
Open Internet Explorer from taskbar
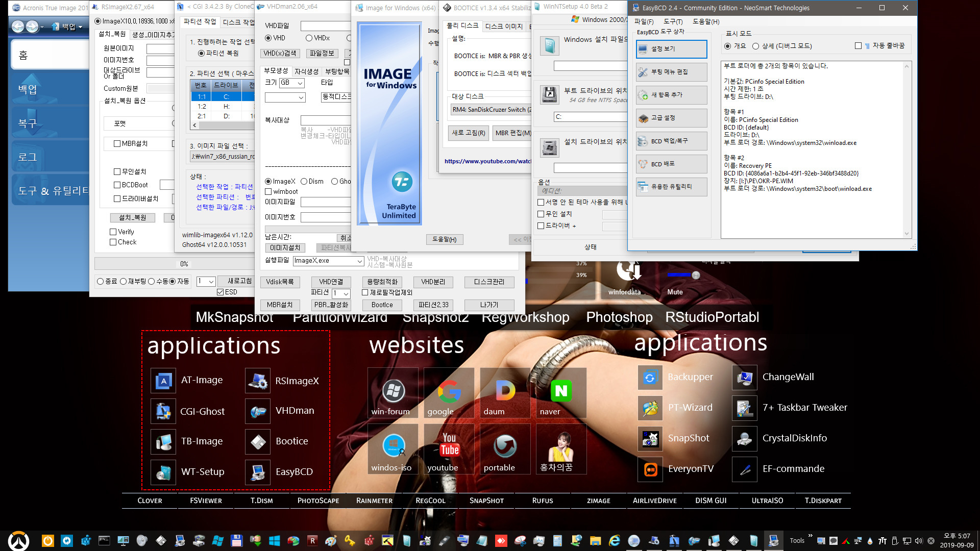615,541
